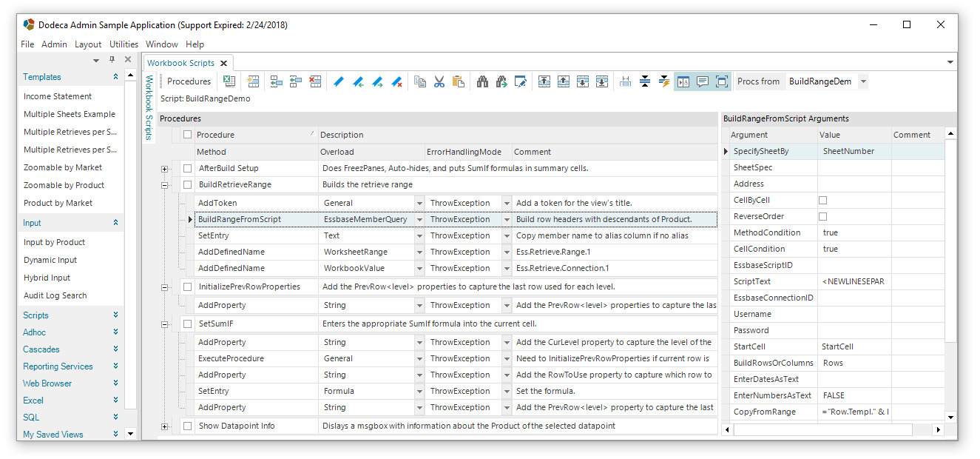980x459 pixels.
Task: Click the delete row icon with red X
Action: tap(315, 81)
